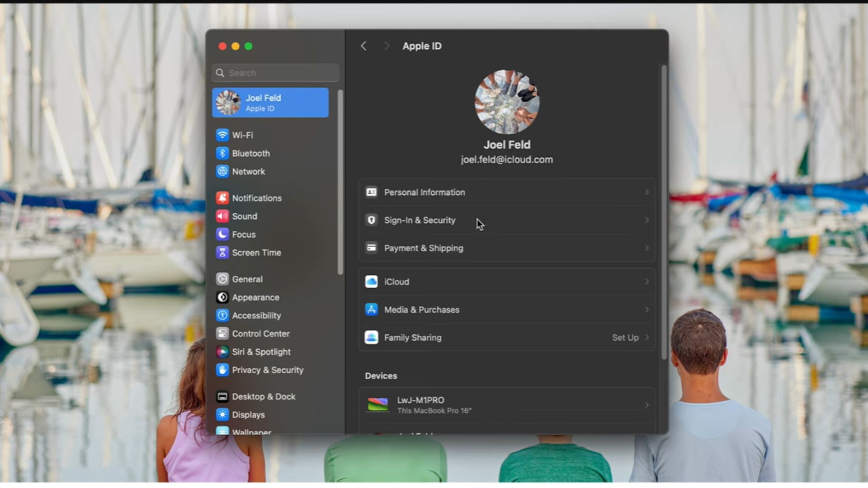Click the Bluetooth icon in sidebar
Image resolution: width=868 pixels, height=488 pixels.
tap(222, 153)
